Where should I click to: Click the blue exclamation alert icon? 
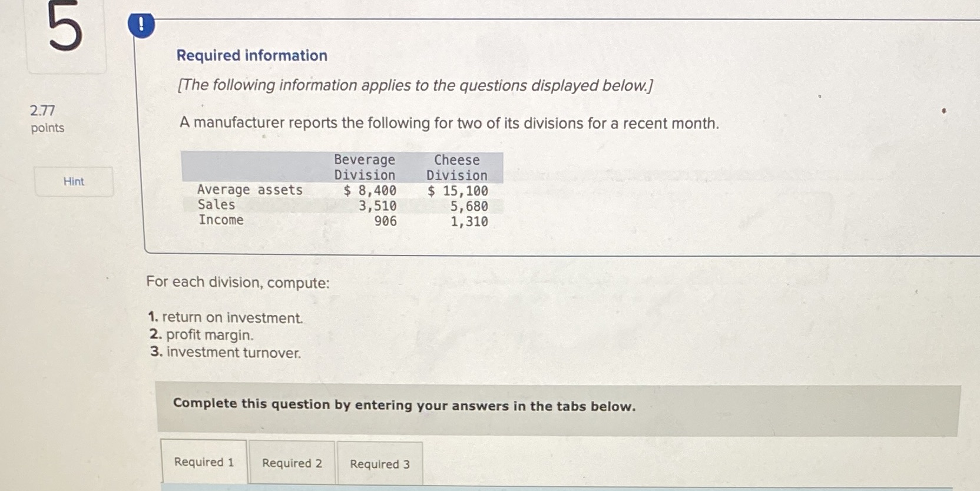[141, 25]
